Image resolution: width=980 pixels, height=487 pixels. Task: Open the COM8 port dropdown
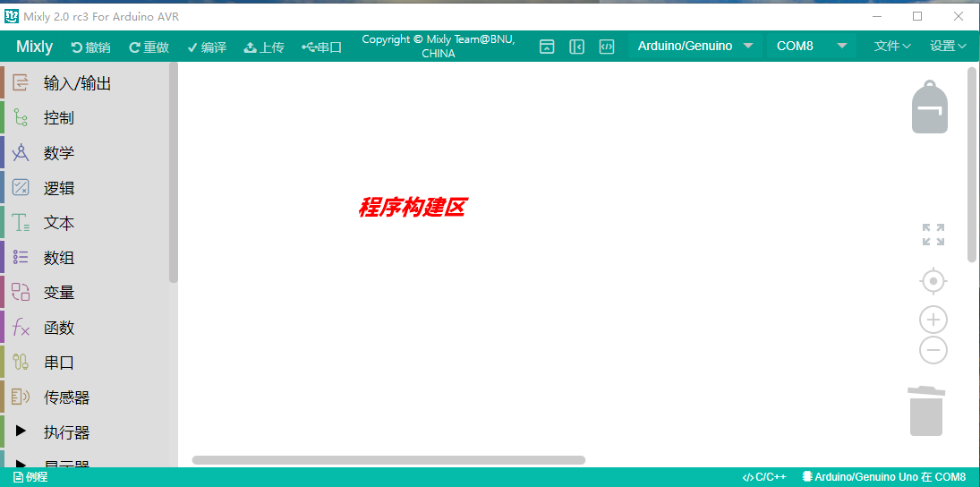pos(811,47)
